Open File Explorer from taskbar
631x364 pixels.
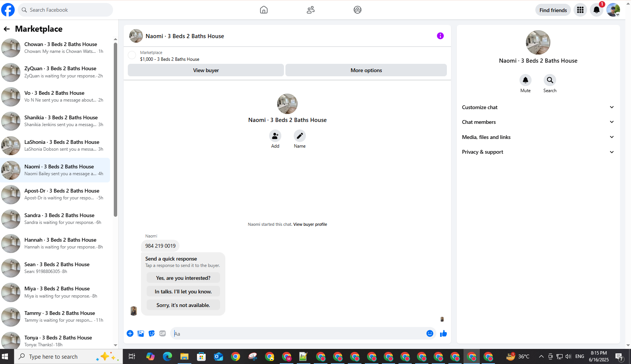[x=184, y=356]
